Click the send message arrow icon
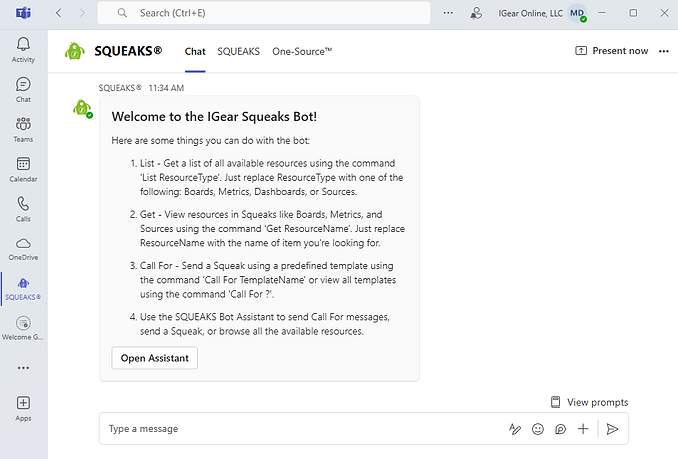The height and width of the screenshot is (459, 678). (x=613, y=428)
